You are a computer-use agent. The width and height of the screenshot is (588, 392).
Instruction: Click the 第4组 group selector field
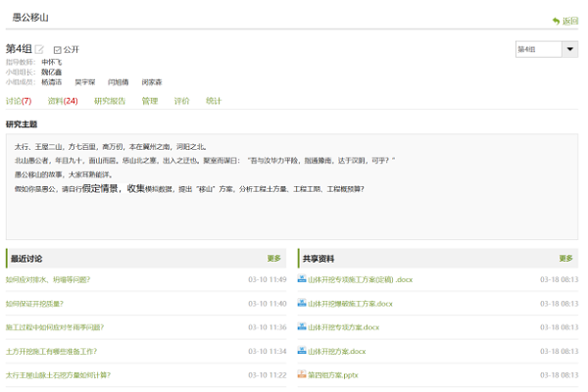pyautogui.click(x=538, y=49)
